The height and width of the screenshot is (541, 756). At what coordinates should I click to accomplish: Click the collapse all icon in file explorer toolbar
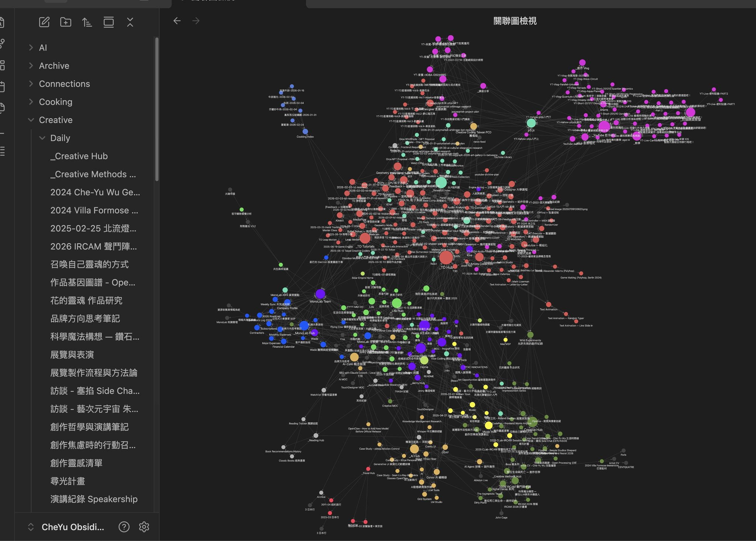click(130, 22)
